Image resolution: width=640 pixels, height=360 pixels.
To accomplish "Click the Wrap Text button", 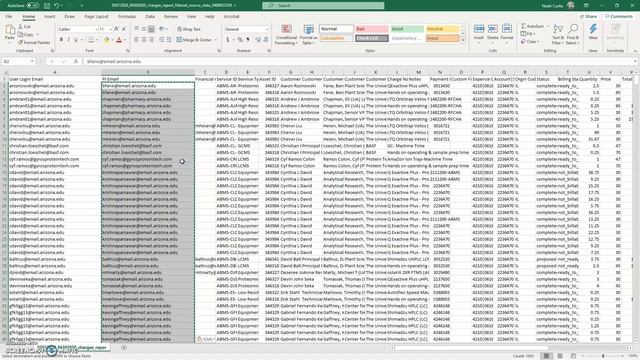I will click(189, 29).
